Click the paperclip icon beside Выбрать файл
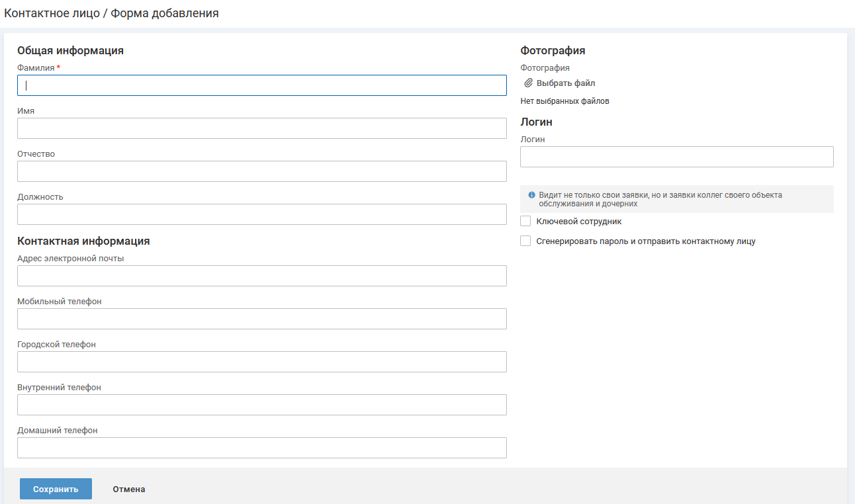 tap(528, 83)
